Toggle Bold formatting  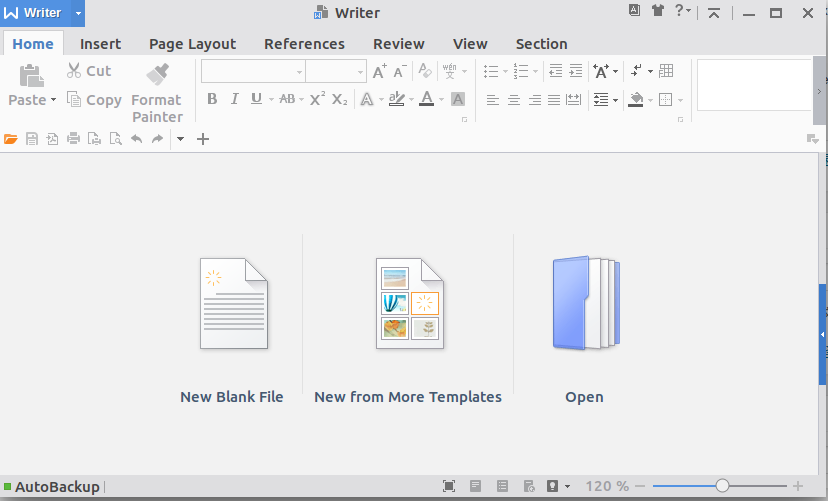point(212,99)
